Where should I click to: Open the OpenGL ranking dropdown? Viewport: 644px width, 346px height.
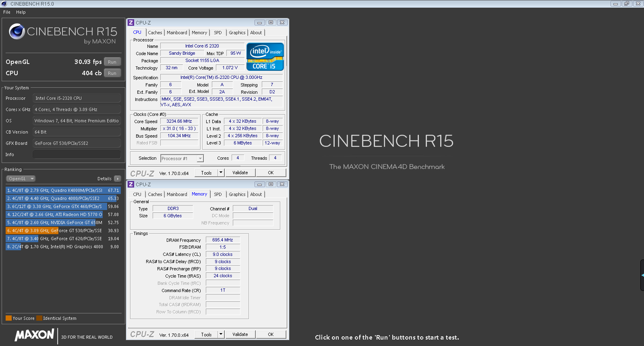click(x=21, y=179)
